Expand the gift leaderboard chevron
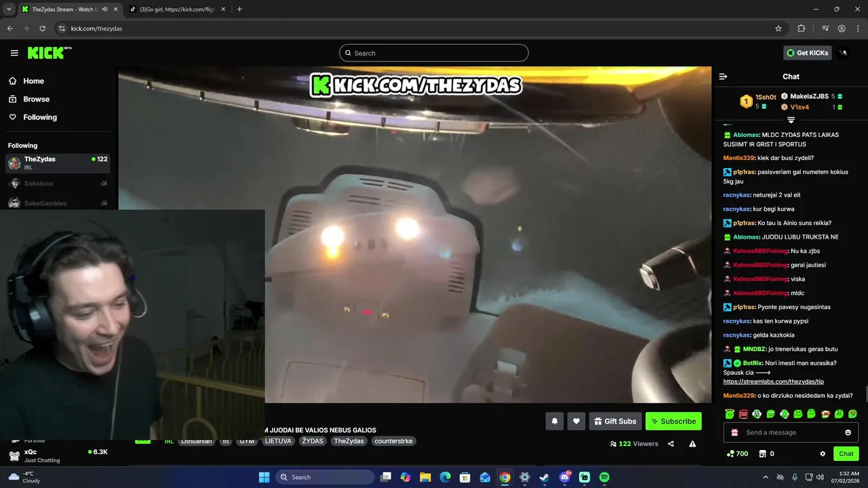Image resolution: width=868 pixels, height=488 pixels. 791,120
